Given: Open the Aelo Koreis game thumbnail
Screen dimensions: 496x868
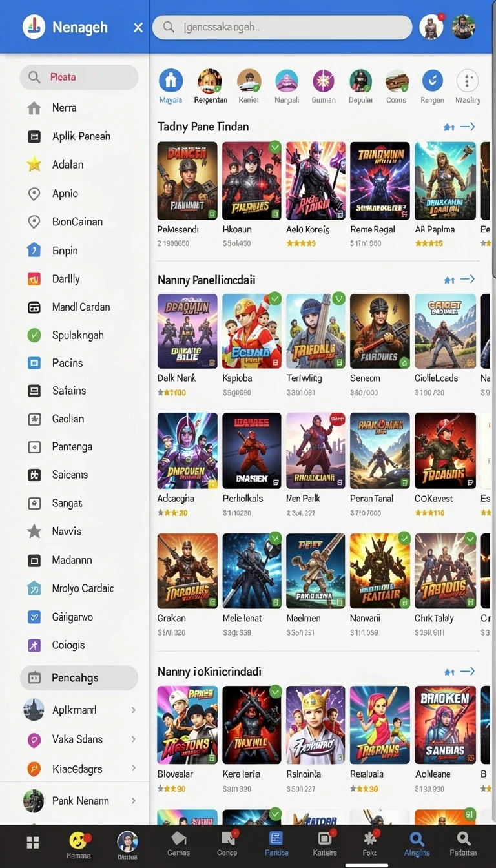Looking at the screenshot, I should click(316, 181).
